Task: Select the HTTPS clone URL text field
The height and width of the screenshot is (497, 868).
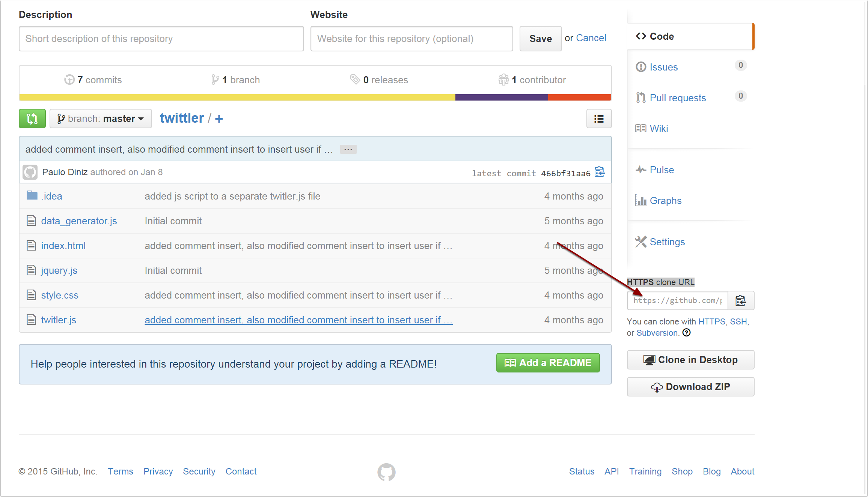Action: click(677, 300)
